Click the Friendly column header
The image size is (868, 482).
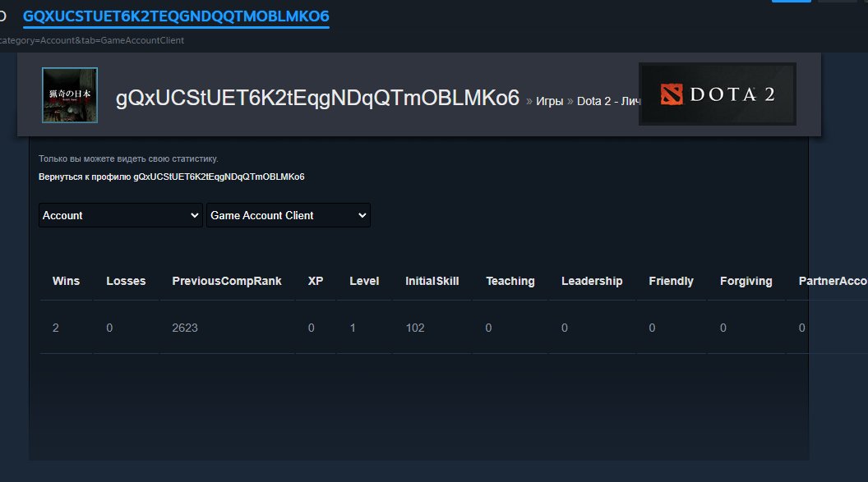[x=671, y=281]
